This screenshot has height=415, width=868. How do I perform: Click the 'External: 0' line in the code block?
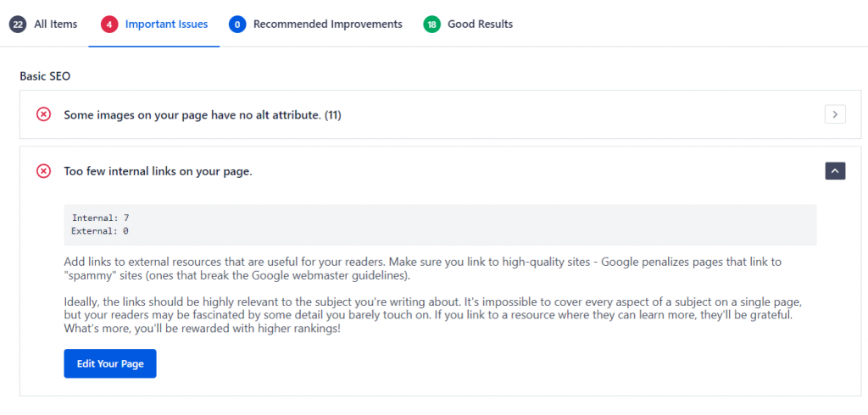pos(100,230)
